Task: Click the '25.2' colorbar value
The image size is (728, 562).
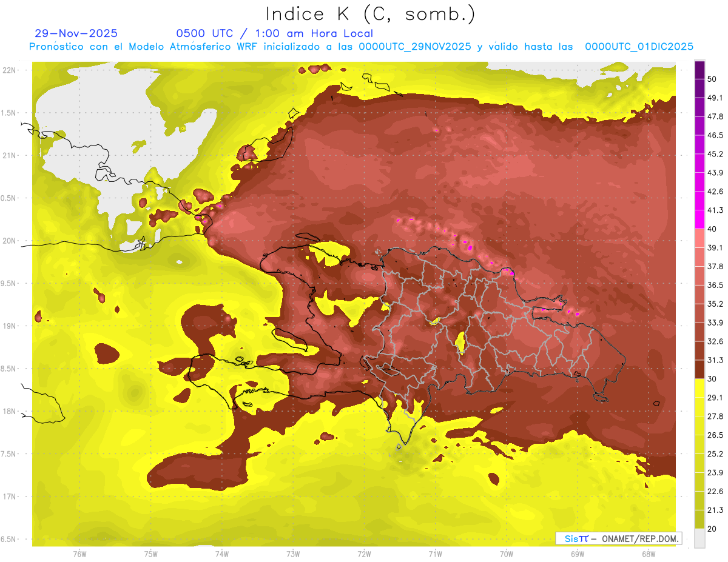Action: click(715, 454)
